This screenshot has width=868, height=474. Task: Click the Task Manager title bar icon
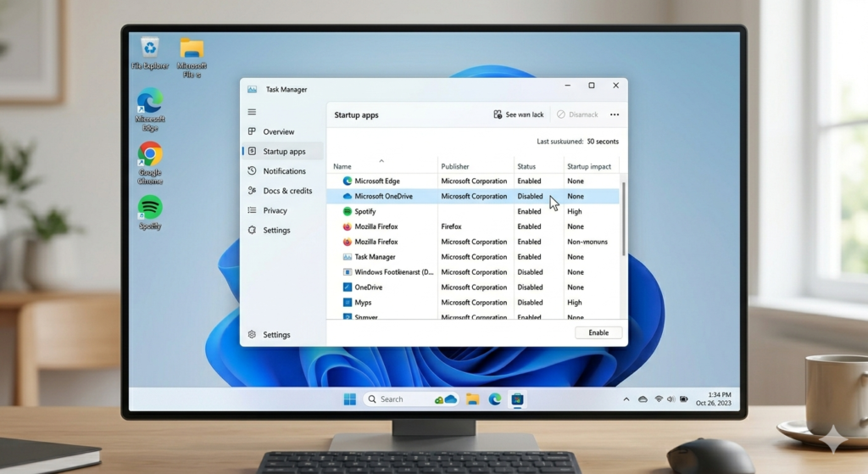(x=252, y=89)
